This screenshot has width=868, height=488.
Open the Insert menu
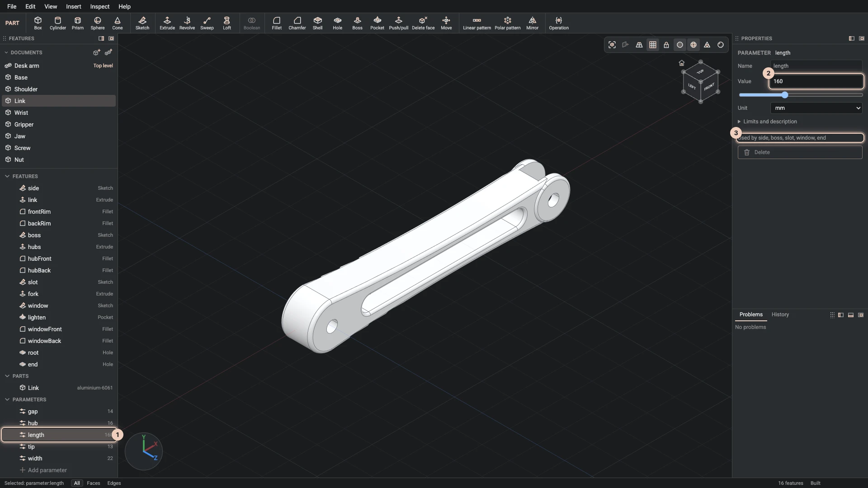(x=73, y=6)
